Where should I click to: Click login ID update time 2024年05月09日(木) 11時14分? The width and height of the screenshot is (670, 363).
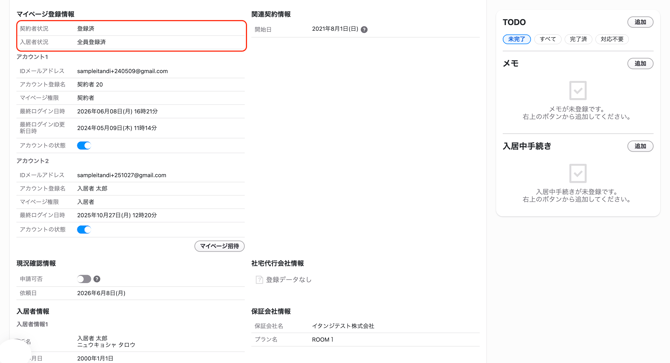click(117, 128)
